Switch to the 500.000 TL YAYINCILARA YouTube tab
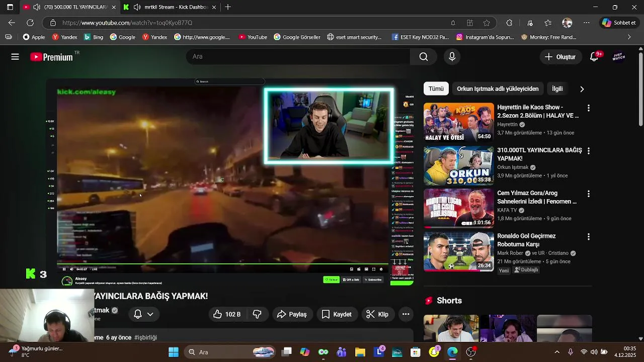The image size is (644, 362). click(x=69, y=7)
